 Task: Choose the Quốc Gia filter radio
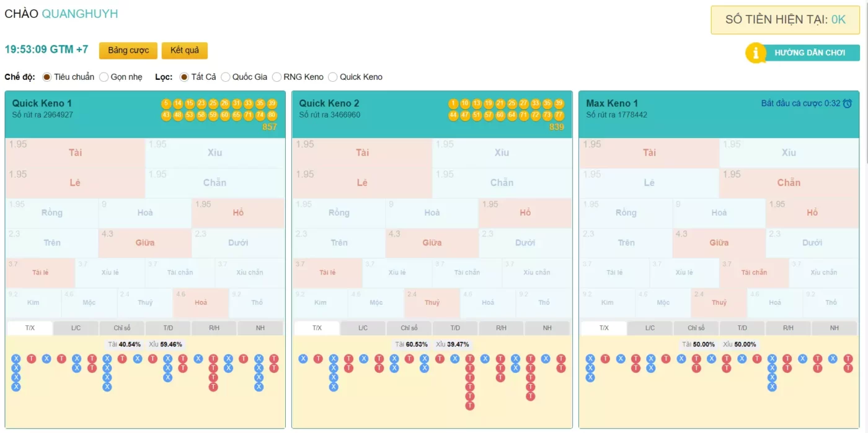click(226, 77)
